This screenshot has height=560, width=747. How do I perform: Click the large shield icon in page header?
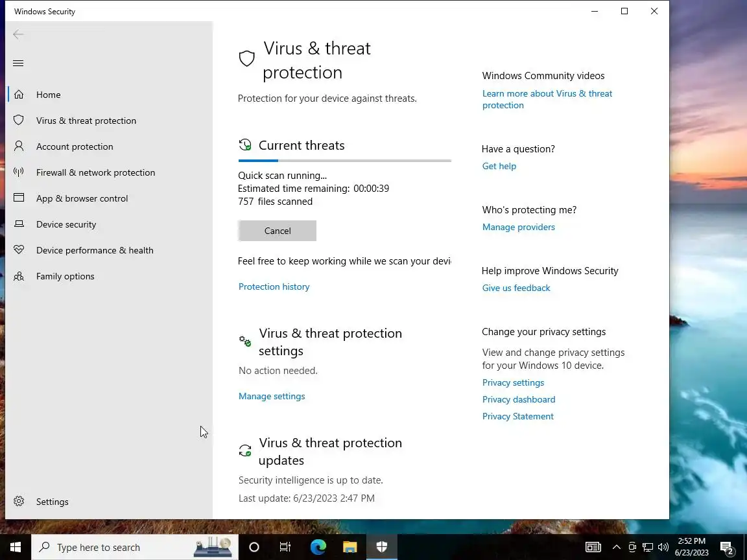(247, 59)
